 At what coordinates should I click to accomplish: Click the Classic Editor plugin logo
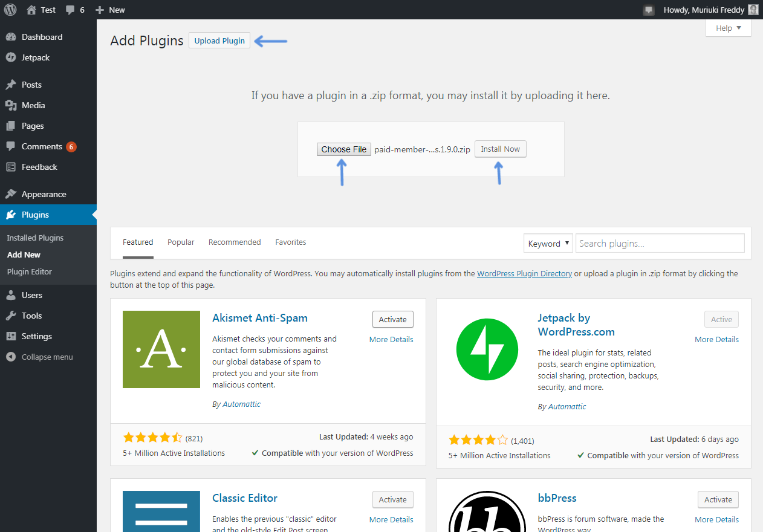[x=161, y=511]
